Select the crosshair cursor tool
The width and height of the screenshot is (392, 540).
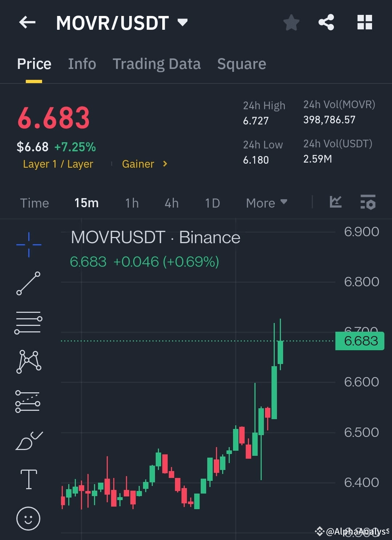click(x=28, y=245)
